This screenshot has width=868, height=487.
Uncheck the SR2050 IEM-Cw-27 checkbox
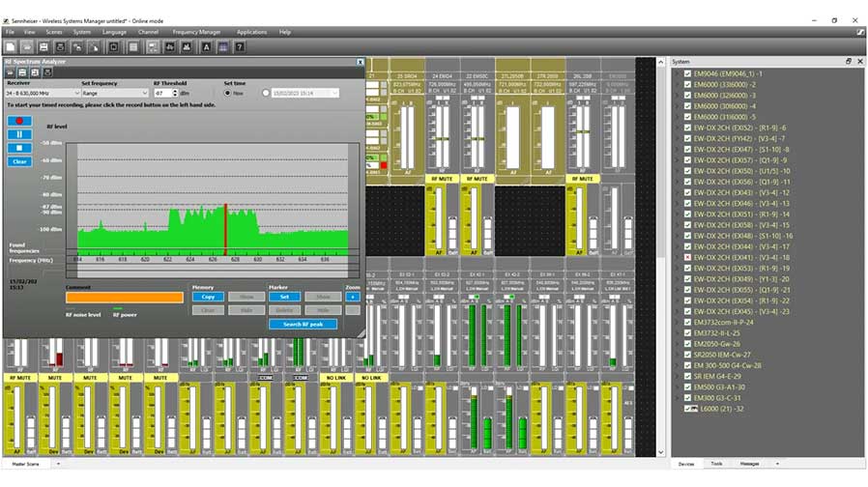click(x=687, y=355)
